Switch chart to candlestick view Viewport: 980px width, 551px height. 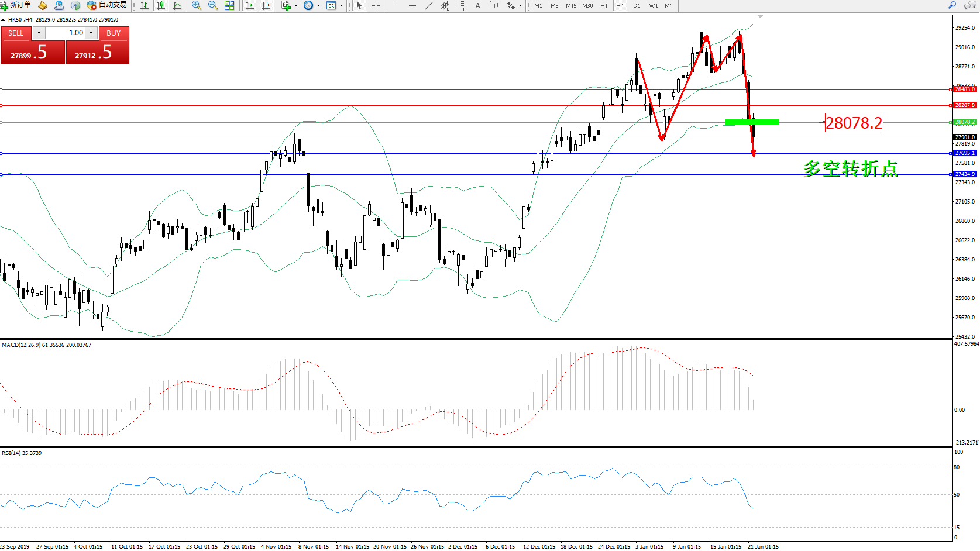(161, 5)
